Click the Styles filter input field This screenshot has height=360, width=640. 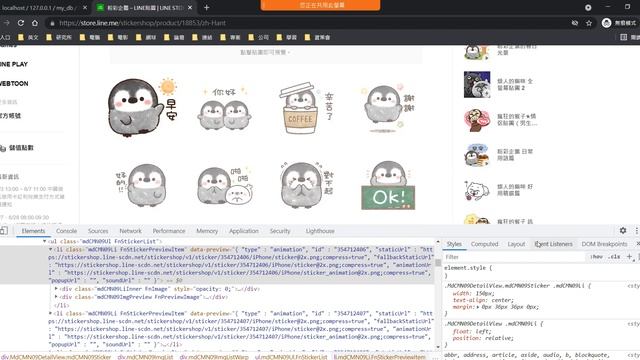pyautogui.click(x=514, y=257)
